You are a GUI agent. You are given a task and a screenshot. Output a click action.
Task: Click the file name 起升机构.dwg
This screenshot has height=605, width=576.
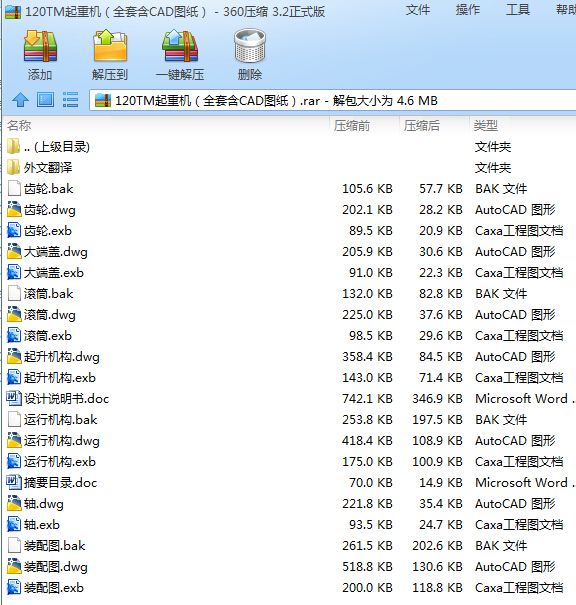pos(62,357)
